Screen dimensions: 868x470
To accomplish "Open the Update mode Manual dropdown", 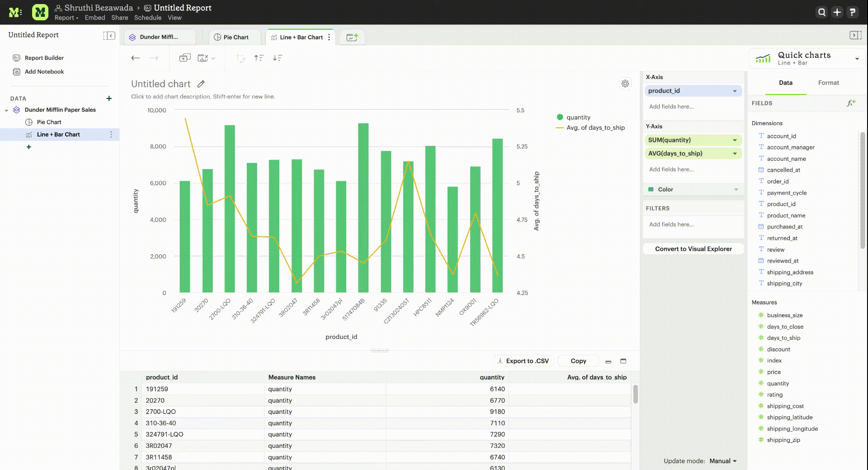I will [x=722, y=461].
